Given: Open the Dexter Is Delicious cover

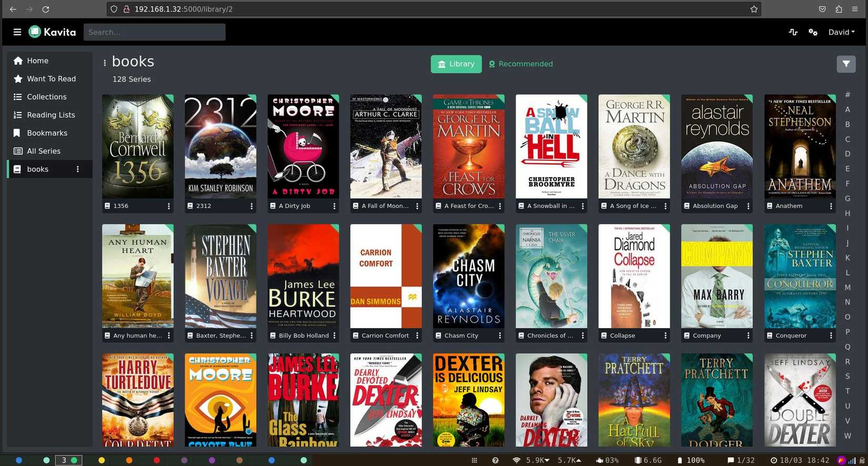Looking at the screenshot, I should point(469,400).
